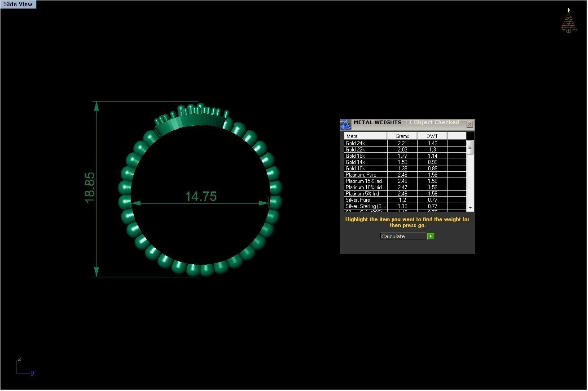Viewport: 588px width, 391px height.
Task: Click the 14.75 inner diameter dimension
Action: pyautogui.click(x=201, y=196)
